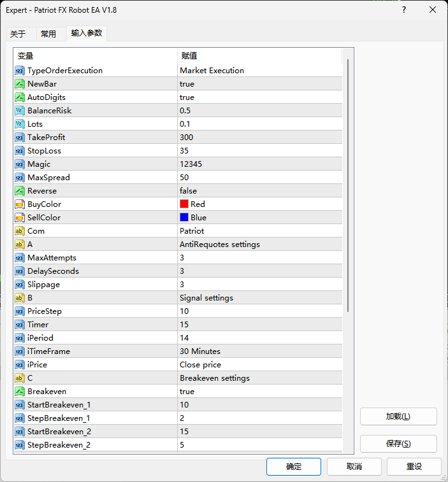Click the integer icon beside TypeOrderExecution
448x482 pixels.
point(20,71)
